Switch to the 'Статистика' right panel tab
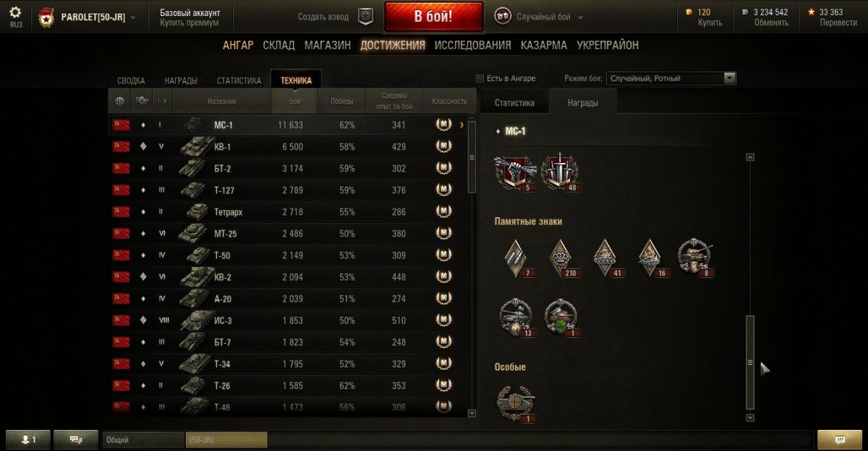This screenshot has width=868, height=451. click(x=514, y=103)
